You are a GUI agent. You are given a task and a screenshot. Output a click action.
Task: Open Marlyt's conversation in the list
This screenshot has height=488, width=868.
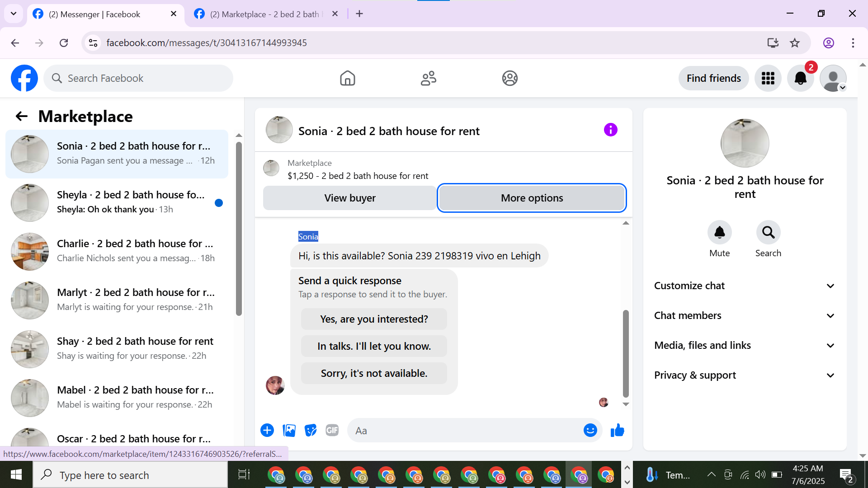(117, 300)
